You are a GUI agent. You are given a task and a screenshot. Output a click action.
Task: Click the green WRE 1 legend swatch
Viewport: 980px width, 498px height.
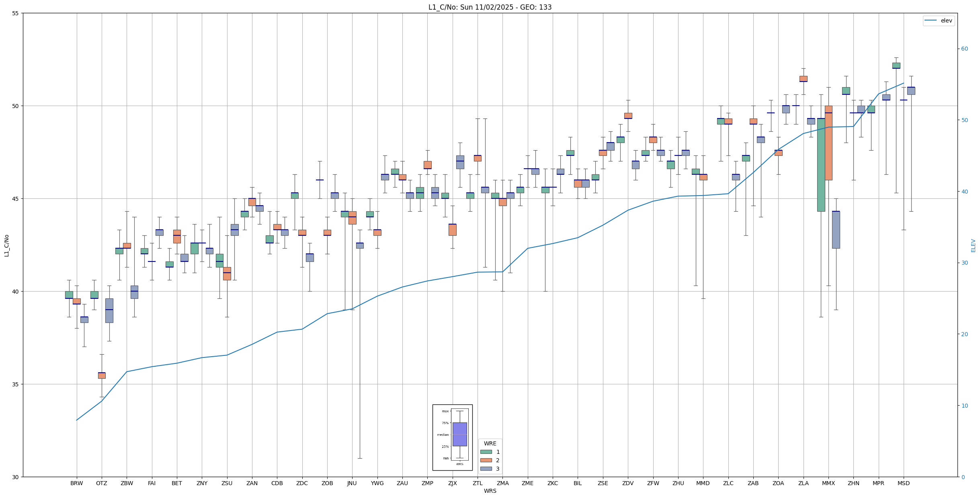point(486,452)
